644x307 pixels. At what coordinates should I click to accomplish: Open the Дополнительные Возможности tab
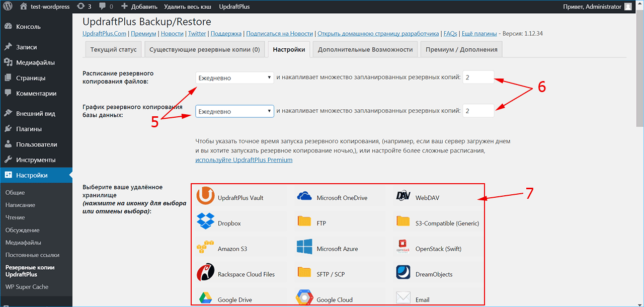365,49
